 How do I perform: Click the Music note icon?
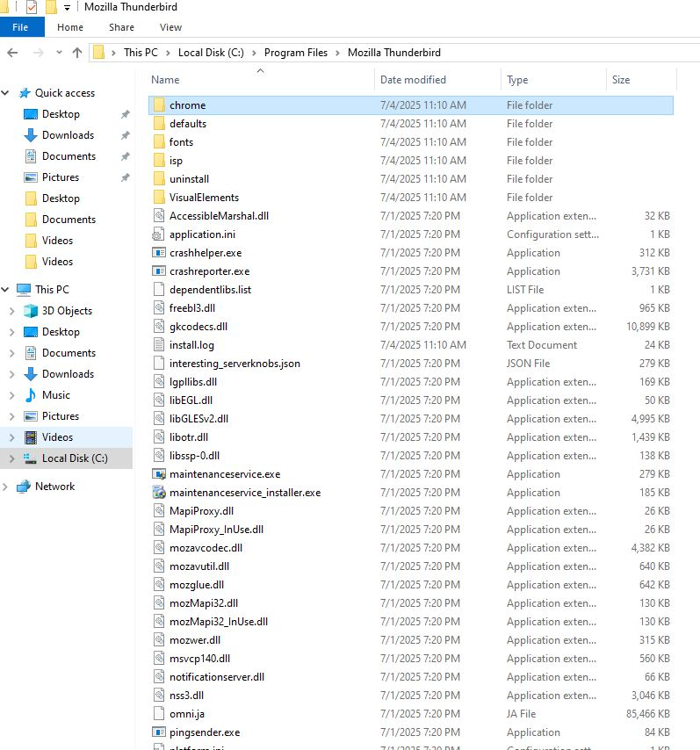click(31, 395)
